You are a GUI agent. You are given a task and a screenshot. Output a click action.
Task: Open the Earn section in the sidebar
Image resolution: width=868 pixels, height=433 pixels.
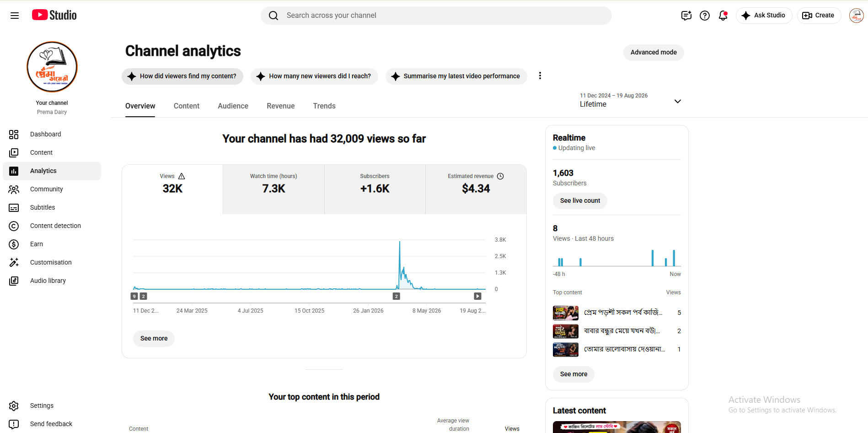52,244
